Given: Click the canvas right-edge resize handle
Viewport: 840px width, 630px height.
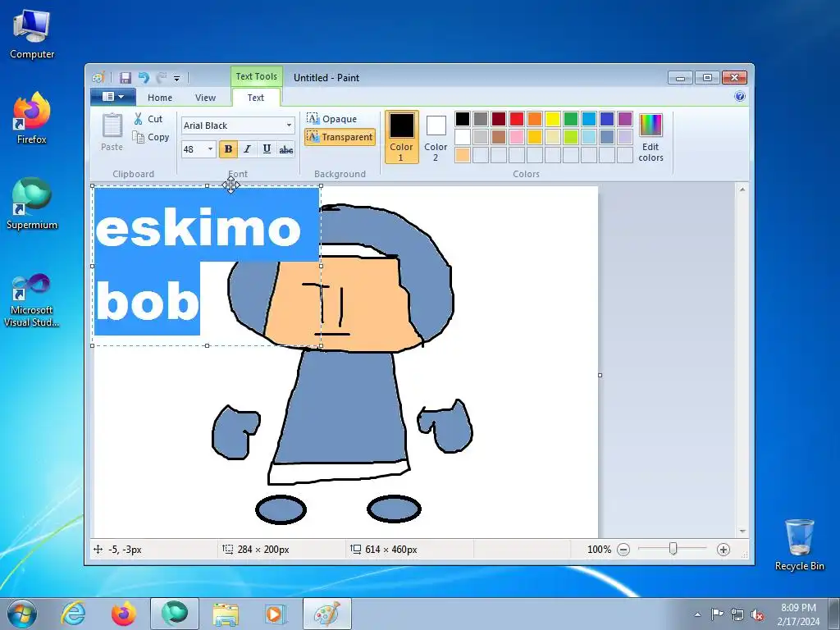Looking at the screenshot, I should 600,375.
